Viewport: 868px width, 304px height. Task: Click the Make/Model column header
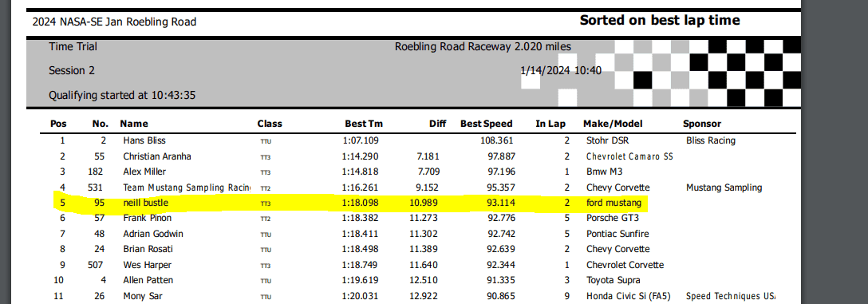[x=613, y=124]
